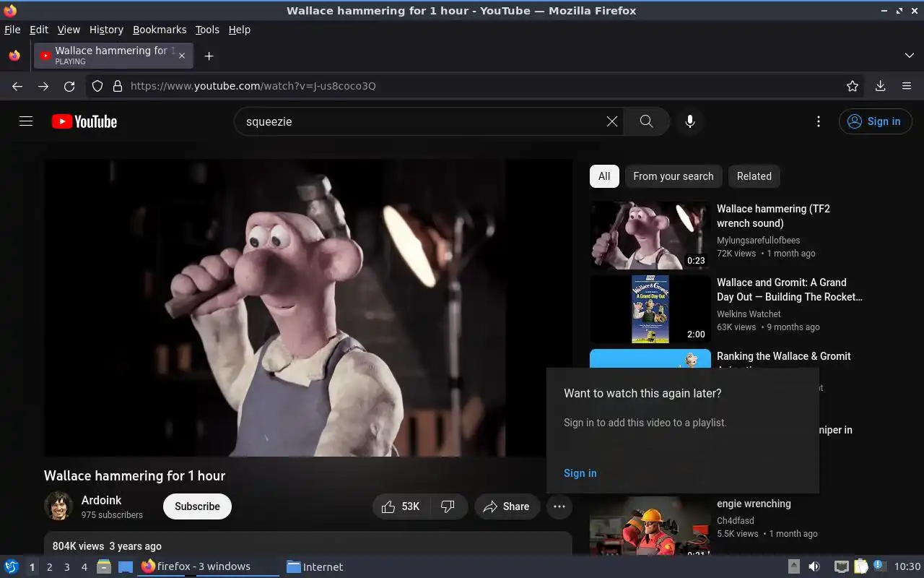Viewport: 924px width, 578px height.
Task: Start voice search with microphone
Action: (x=690, y=121)
